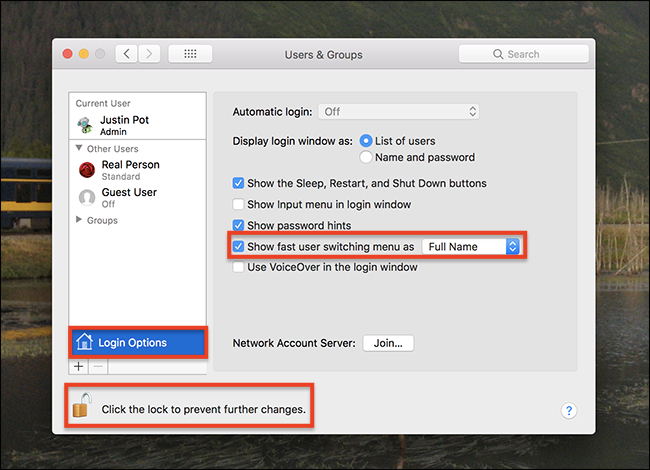This screenshot has width=650, height=470.
Task: Enable Show Input menu in login window
Action: (x=238, y=204)
